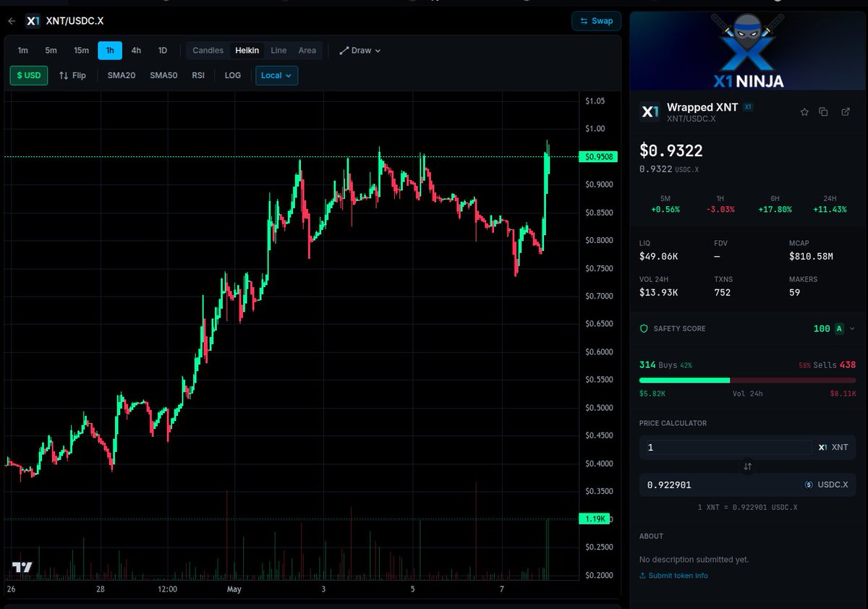Open token in external link icon
This screenshot has height=609, width=868.
[846, 112]
